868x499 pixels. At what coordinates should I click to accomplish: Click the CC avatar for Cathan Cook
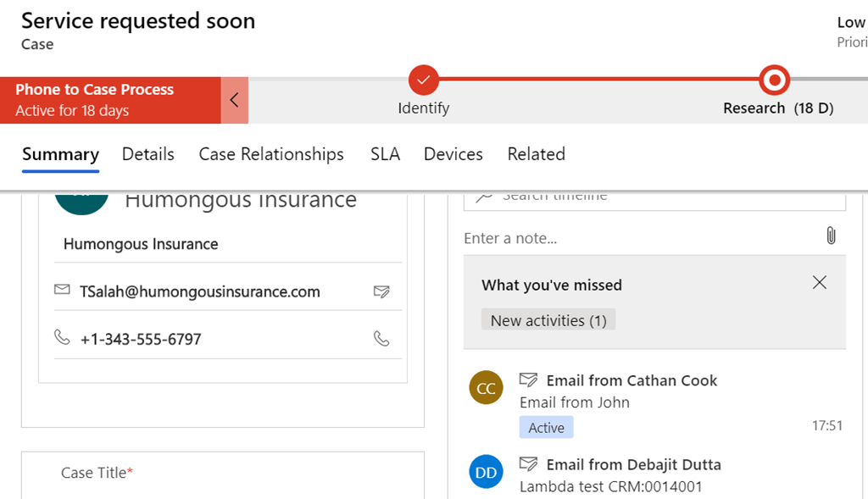(x=486, y=389)
